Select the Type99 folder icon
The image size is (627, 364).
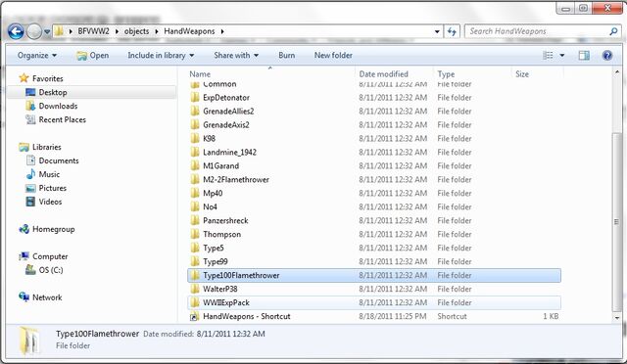click(x=195, y=261)
